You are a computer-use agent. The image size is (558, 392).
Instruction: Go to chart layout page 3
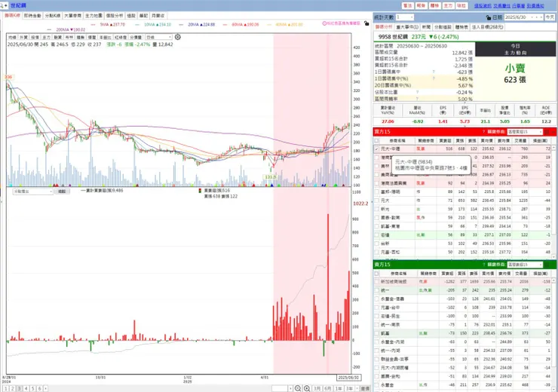[x=19, y=388]
